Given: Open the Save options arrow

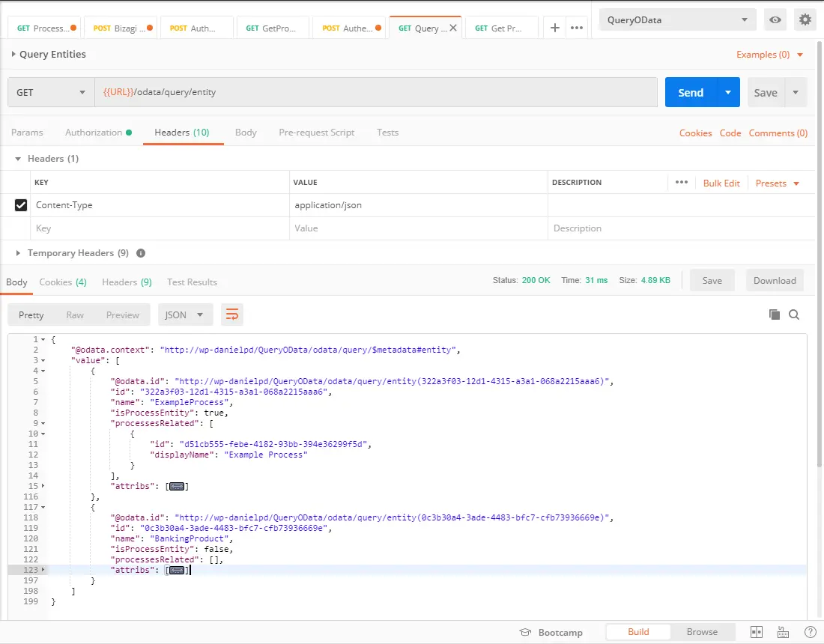Looking at the screenshot, I should point(796,92).
